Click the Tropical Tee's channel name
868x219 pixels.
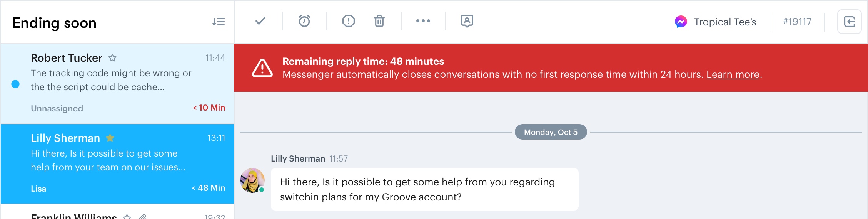point(725,22)
